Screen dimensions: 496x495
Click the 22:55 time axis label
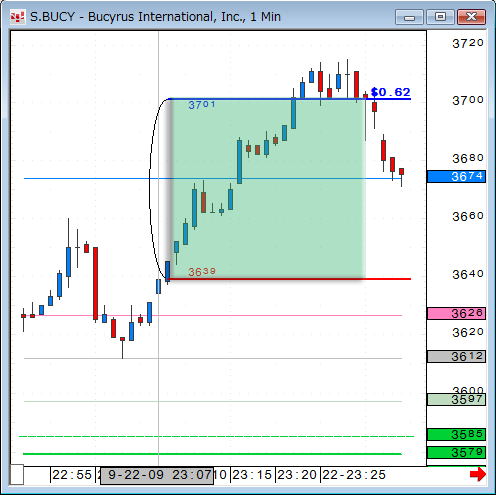pos(72,475)
